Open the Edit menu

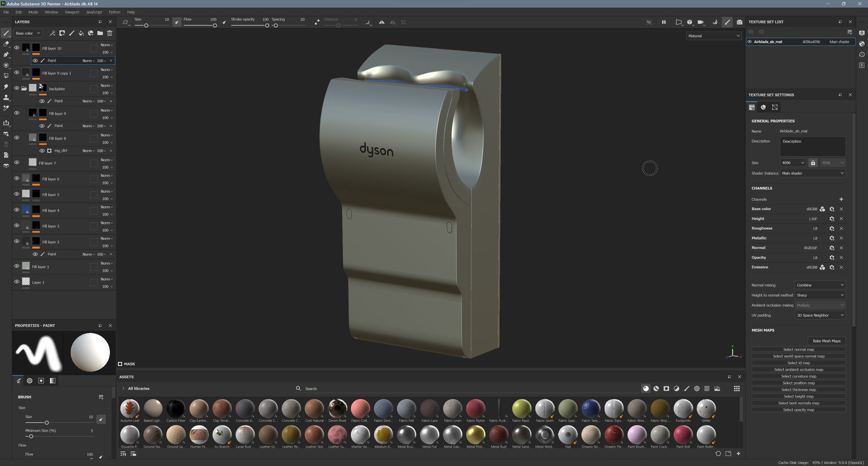[19, 12]
